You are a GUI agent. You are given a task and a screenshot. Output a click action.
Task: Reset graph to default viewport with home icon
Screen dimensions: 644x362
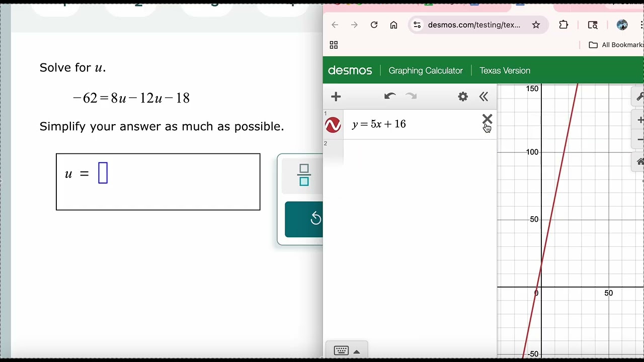(639, 161)
